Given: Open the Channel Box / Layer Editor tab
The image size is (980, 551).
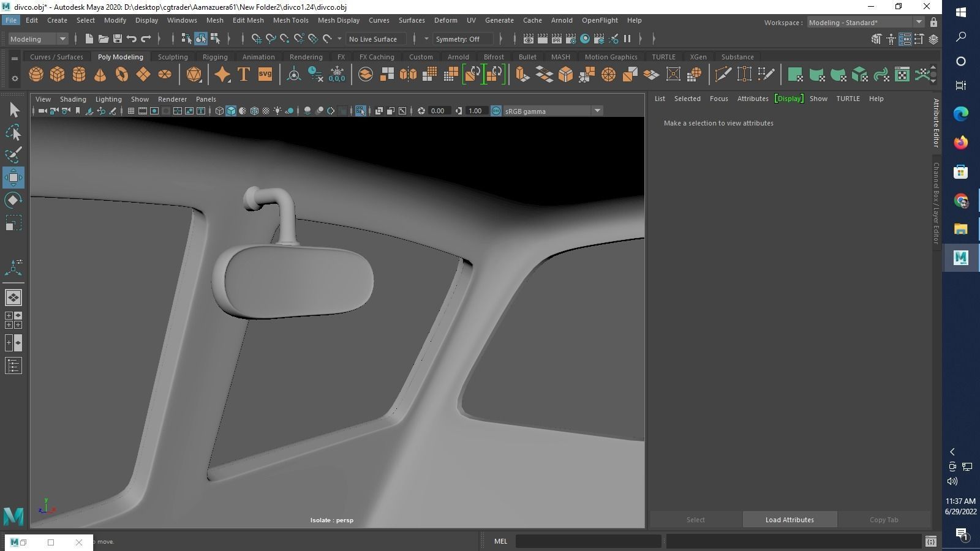Looking at the screenshot, I should [936, 203].
